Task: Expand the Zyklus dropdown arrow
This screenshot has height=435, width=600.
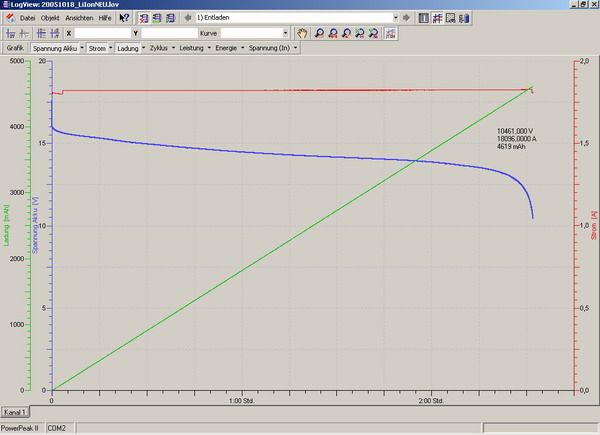Action: [x=173, y=47]
